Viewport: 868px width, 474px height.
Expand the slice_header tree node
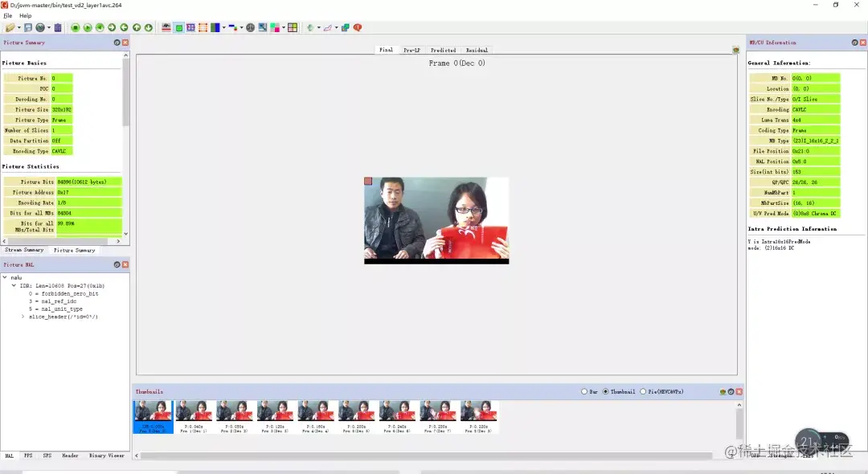coord(22,317)
